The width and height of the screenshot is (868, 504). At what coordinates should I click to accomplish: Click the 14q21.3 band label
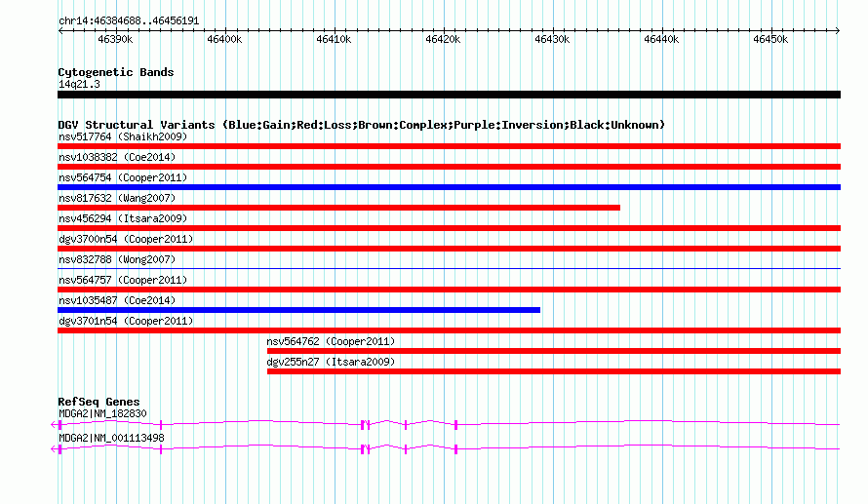79,84
